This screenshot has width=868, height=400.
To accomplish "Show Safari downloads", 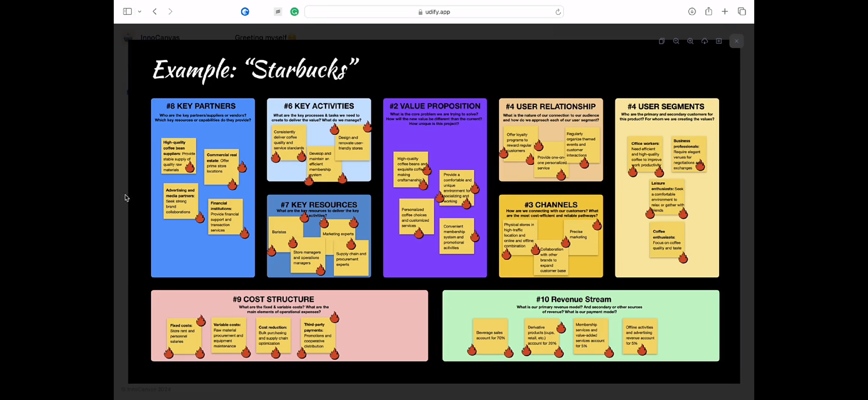I will coord(692,12).
